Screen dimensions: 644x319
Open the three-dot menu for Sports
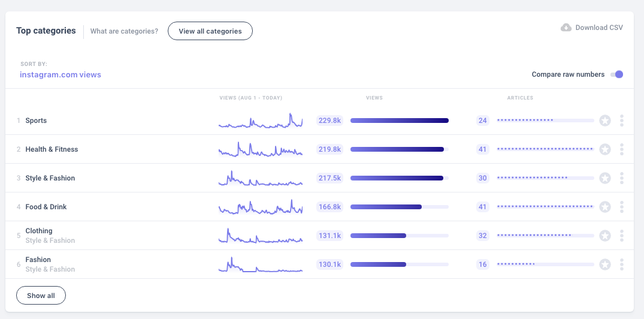(622, 121)
